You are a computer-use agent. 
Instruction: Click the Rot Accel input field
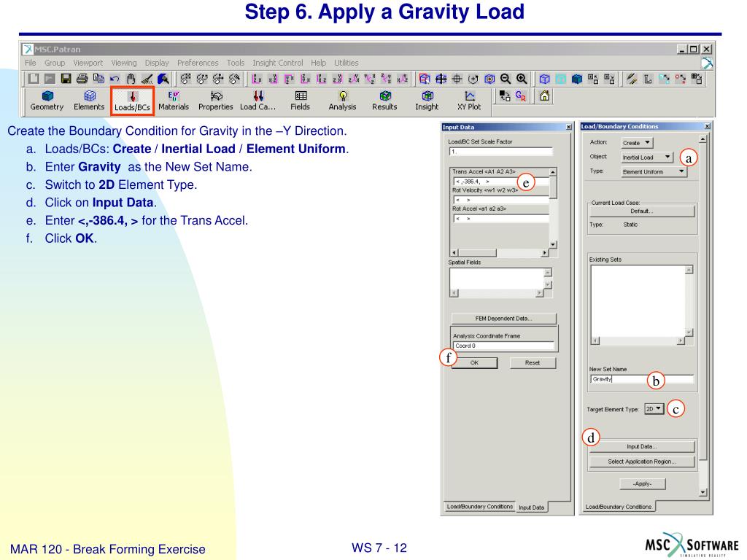pos(500,219)
